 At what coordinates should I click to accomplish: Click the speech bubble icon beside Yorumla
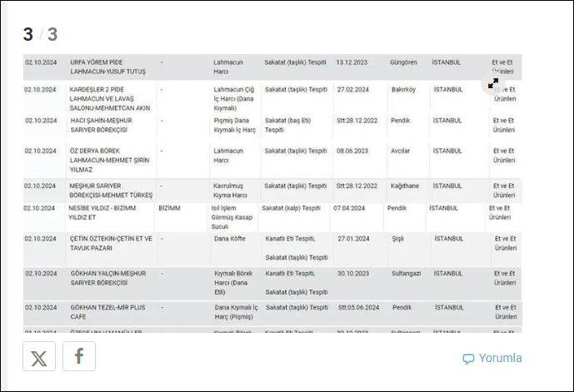468,359
